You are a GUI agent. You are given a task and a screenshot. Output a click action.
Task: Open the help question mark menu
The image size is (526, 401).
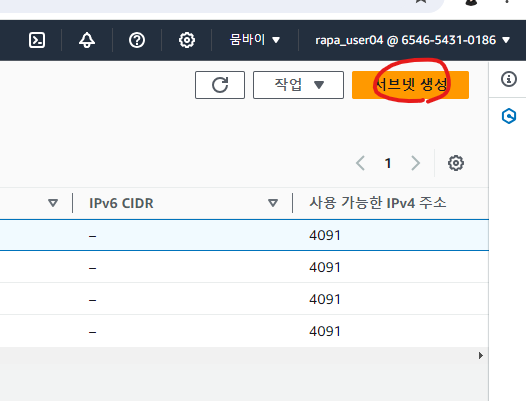137,40
